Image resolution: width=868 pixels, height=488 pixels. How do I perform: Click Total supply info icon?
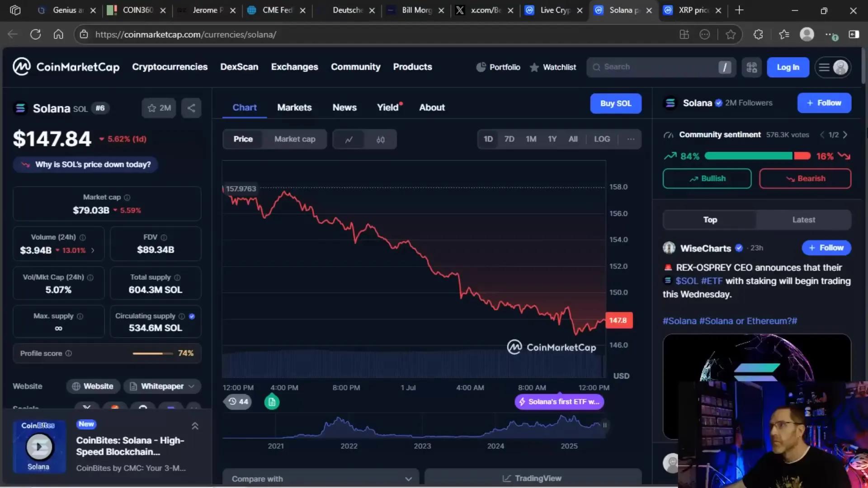click(177, 277)
